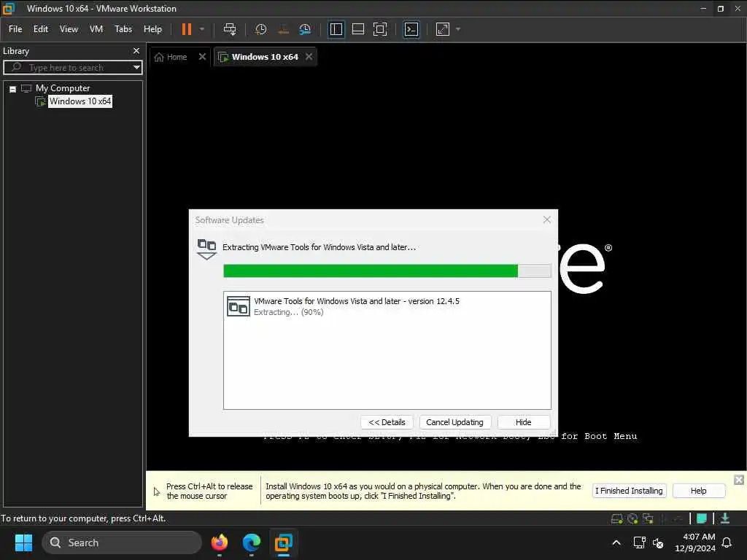The height and width of the screenshot is (560, 747).
Task: Close the Software Updates dialog
Action: tap(546, 219)
